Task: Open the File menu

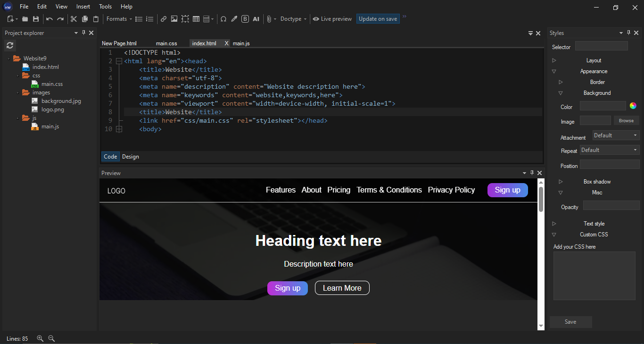Action: (x=24, y=7)
